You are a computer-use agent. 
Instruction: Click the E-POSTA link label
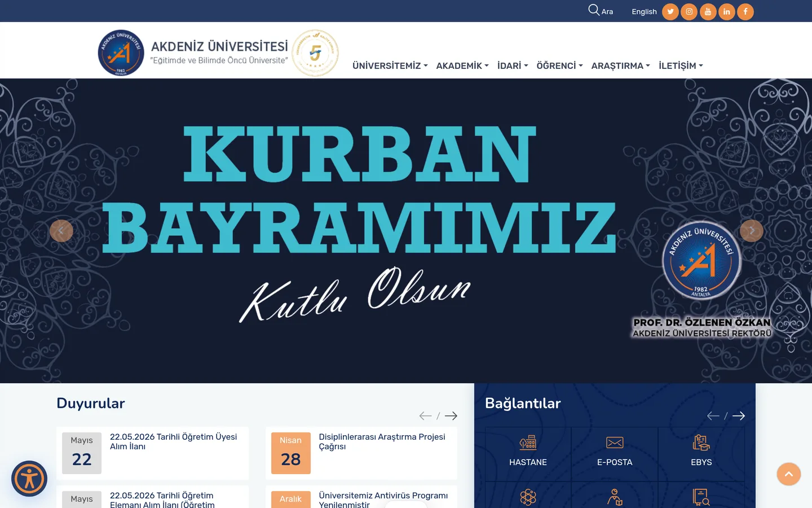click(615, 462)
